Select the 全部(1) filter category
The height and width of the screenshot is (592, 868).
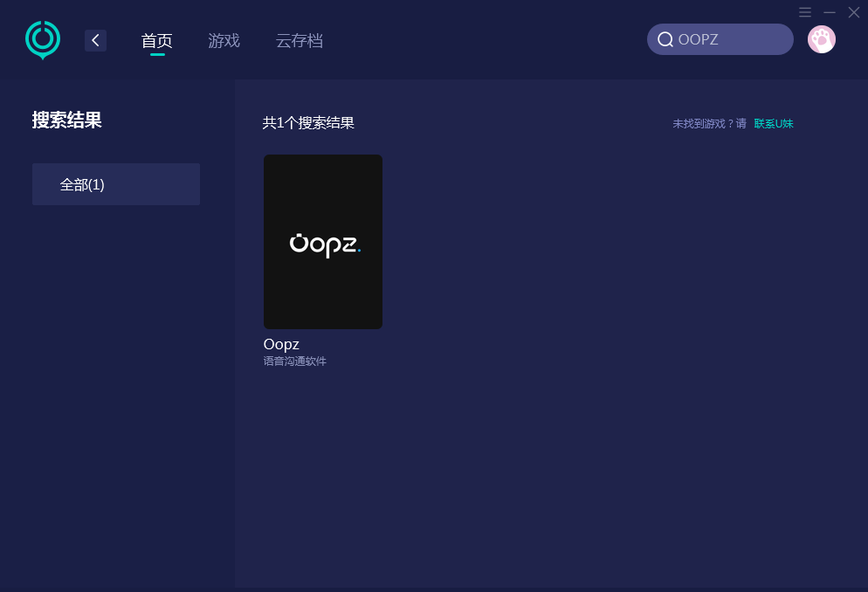point(116,184)
